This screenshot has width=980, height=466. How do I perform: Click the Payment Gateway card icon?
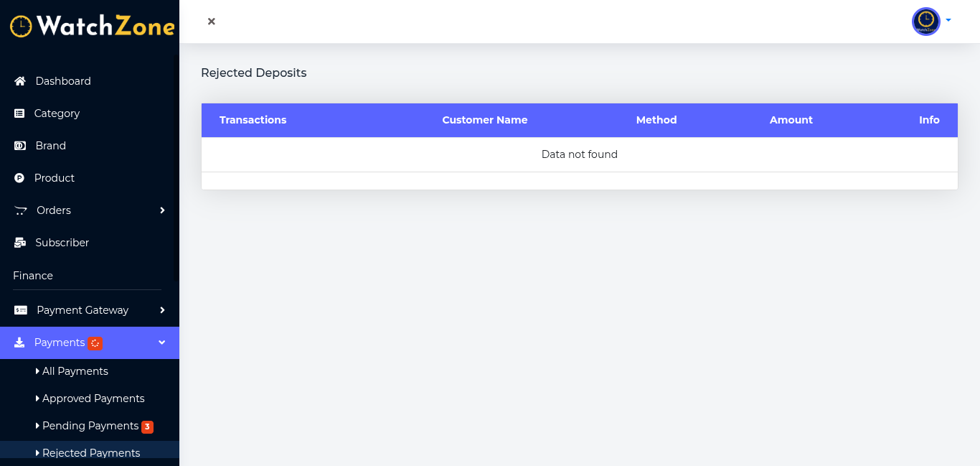point(21,310)
